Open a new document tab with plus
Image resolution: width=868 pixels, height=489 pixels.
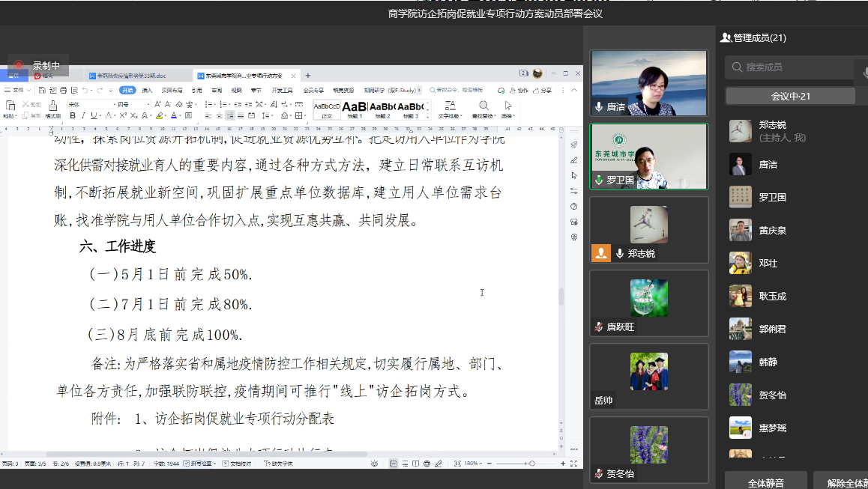308,76
